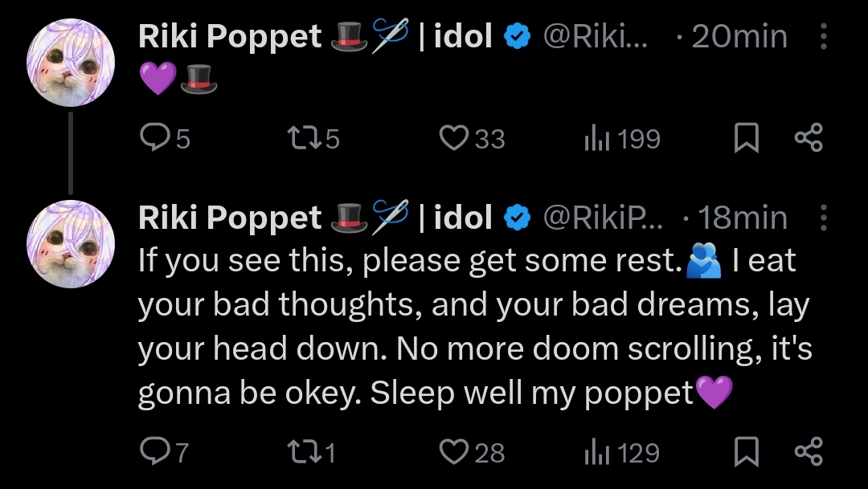Open more options for the 18min tweet
Screen dimensions: 868x489
pos(823,218)
